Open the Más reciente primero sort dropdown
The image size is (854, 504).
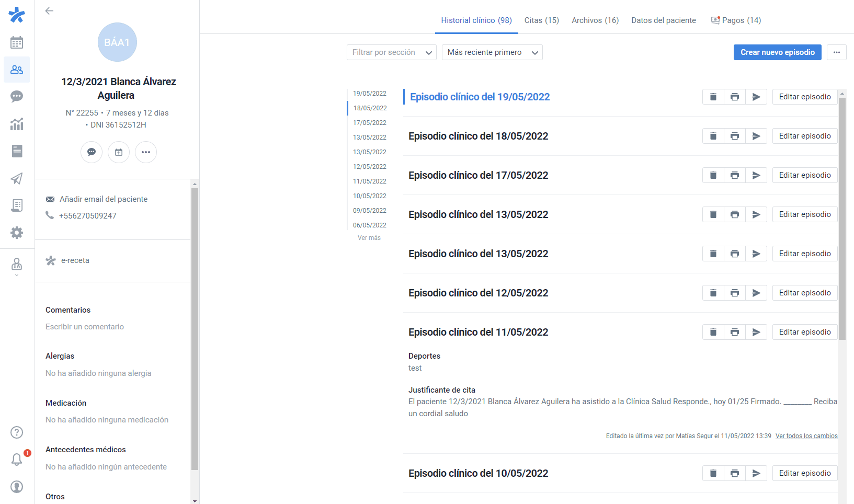pos(492,52)
